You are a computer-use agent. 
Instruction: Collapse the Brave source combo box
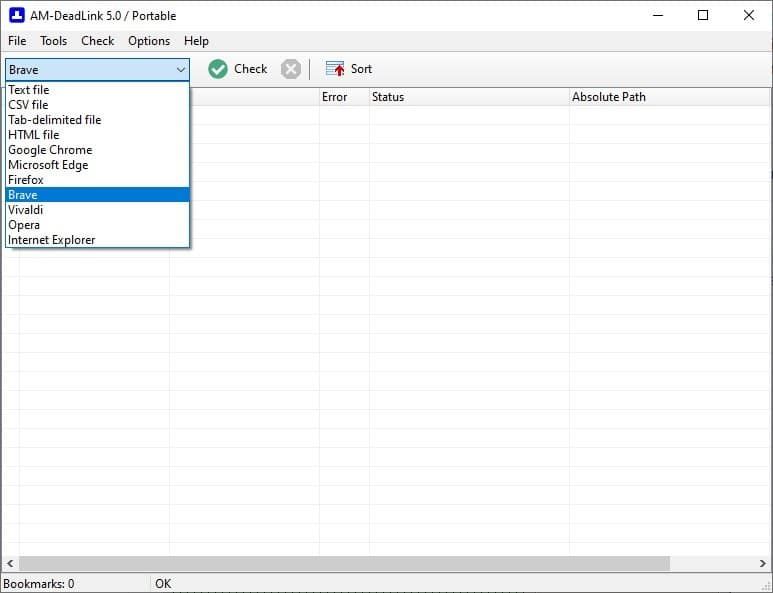coord(97,70)
